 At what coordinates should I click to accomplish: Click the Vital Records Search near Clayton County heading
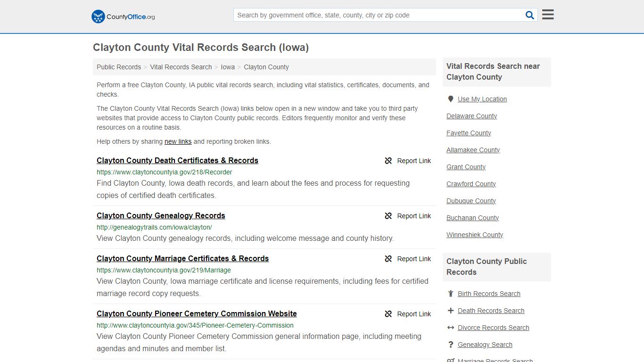493,72
